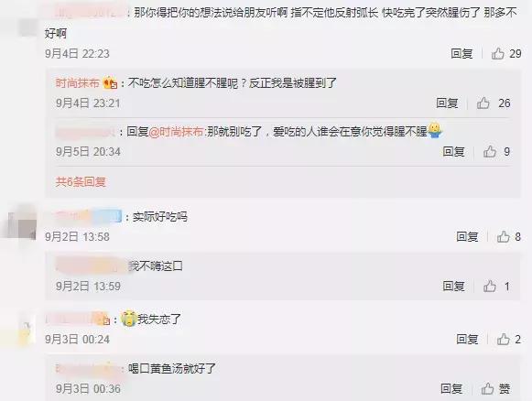Expand the 共6条回复 thread

click(81, 182)
